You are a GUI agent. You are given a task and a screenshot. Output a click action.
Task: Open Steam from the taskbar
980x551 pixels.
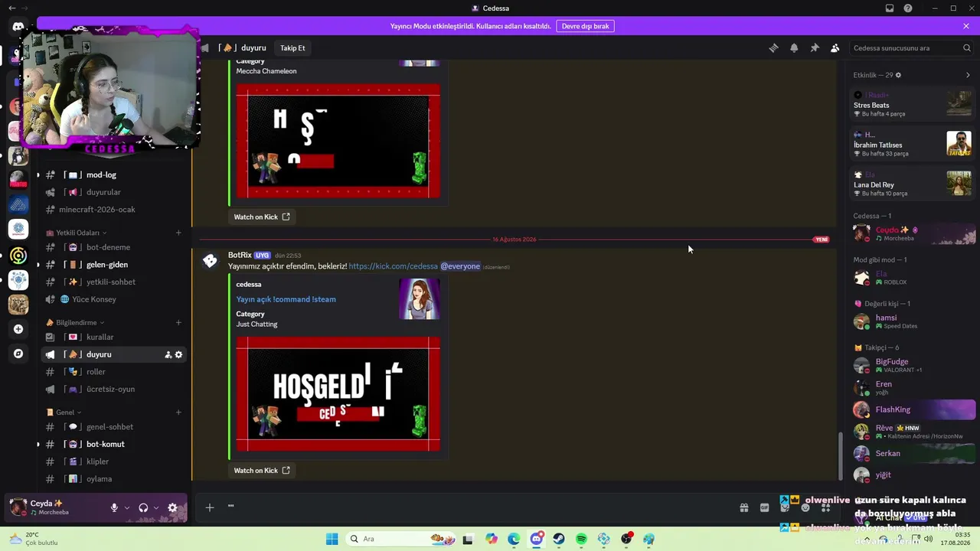click(x=559, y=539)
